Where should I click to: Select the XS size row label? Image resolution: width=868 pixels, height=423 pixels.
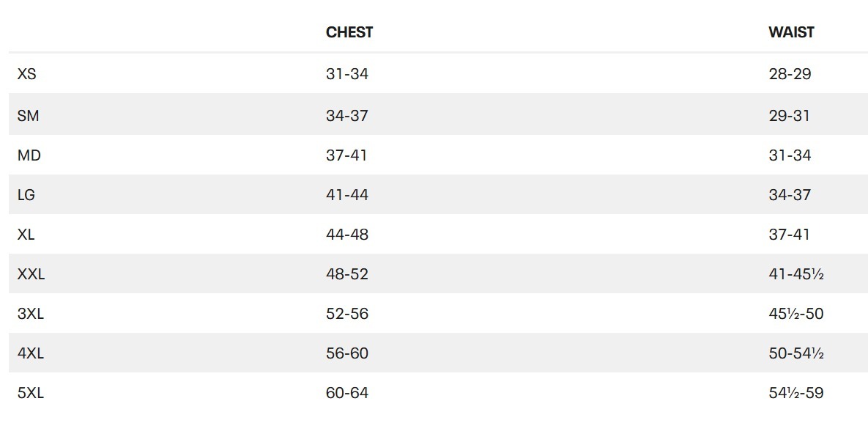coord(26,74)
